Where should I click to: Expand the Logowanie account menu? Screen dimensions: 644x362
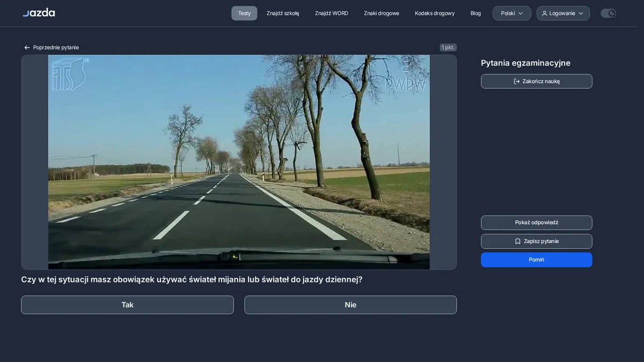tap(563, 13)
